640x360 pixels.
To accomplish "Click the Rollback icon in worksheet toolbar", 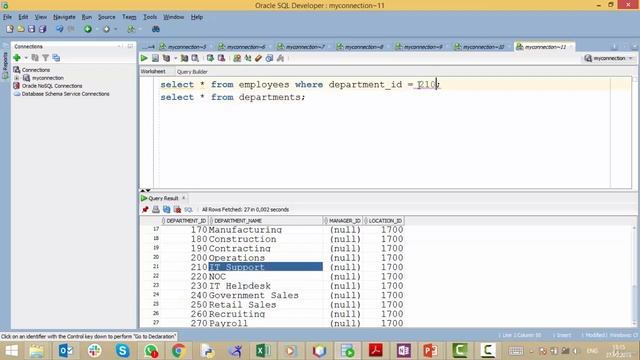I will (221, 58).
